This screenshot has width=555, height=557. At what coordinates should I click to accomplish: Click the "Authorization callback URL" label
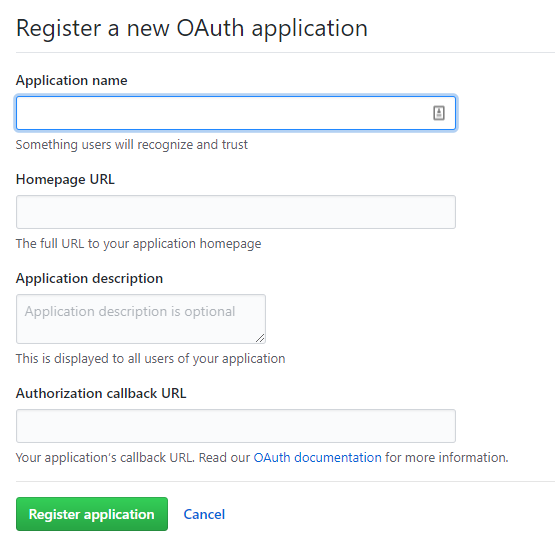point(101,393)
